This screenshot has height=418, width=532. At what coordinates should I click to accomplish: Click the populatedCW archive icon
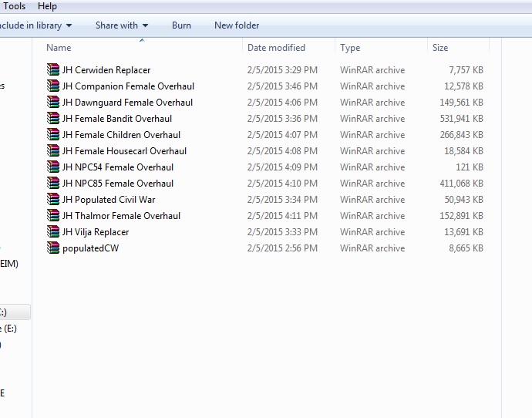tap(53, 248)
